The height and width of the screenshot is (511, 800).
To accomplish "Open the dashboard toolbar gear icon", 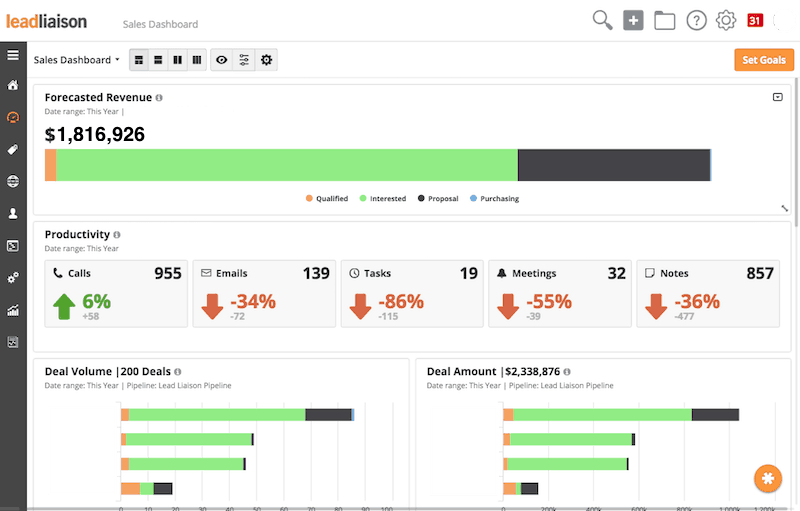I will [266, 60].
